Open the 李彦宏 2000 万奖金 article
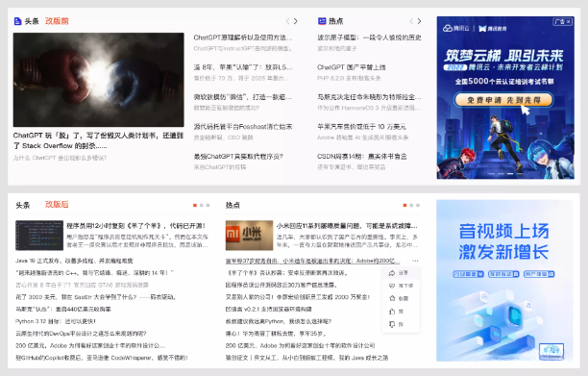Image resolution: width=588 pixels, height=376 pixels. 298,297
